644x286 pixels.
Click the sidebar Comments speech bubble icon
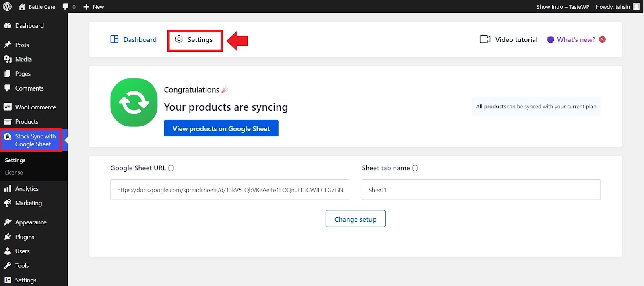coord(8,88)
